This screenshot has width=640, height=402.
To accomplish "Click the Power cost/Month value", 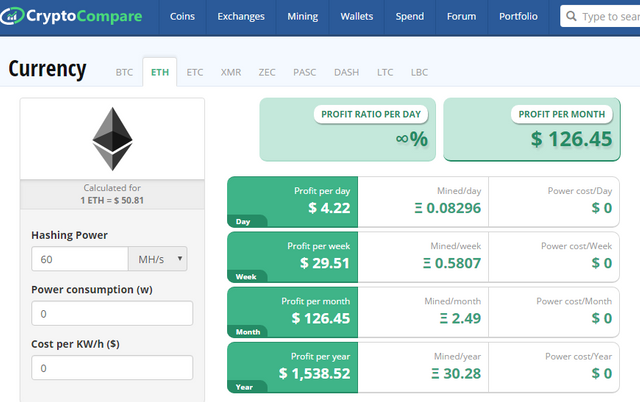I will 602,318.
